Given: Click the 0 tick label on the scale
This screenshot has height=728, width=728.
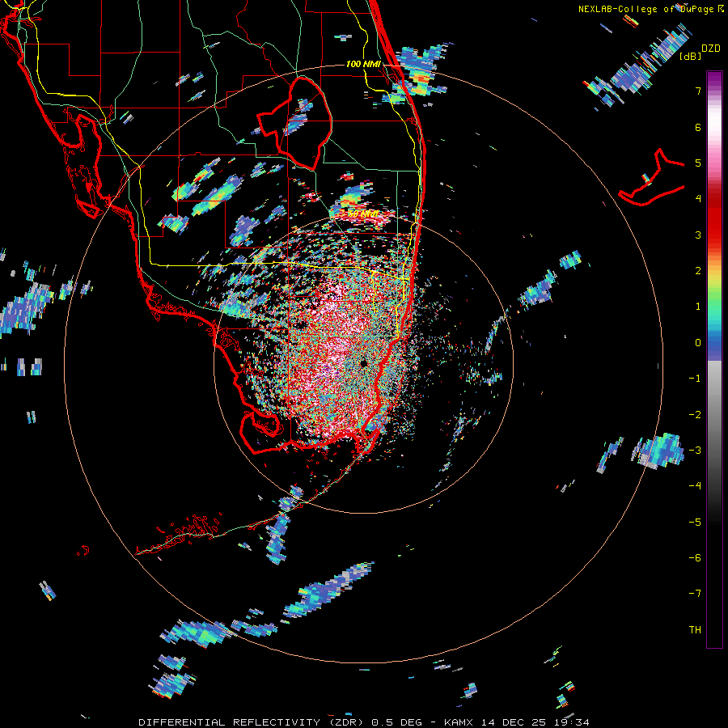Looking at the screenshot, I should click(698, 343).
